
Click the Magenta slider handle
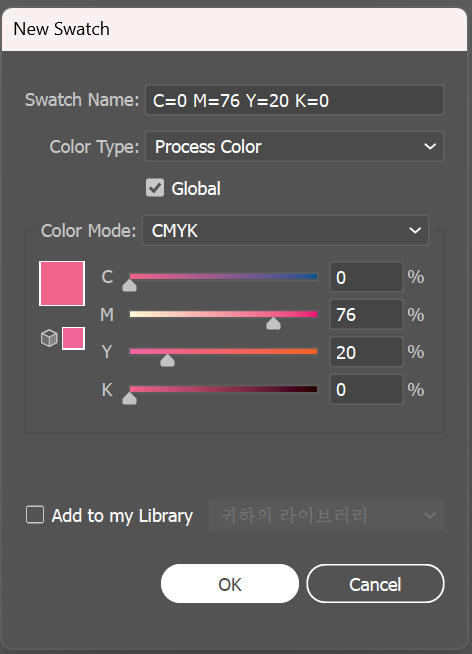coord(274,323)
